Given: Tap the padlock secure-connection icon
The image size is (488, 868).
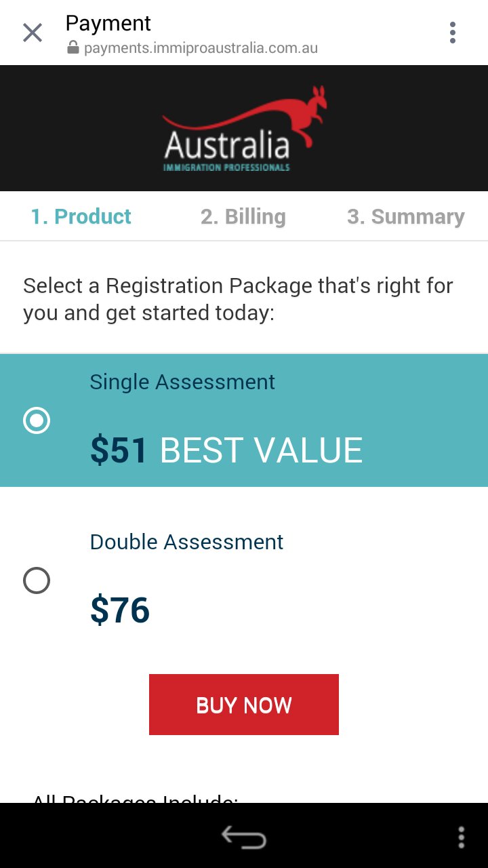Looking at the screenshot, I should point(73,48).
